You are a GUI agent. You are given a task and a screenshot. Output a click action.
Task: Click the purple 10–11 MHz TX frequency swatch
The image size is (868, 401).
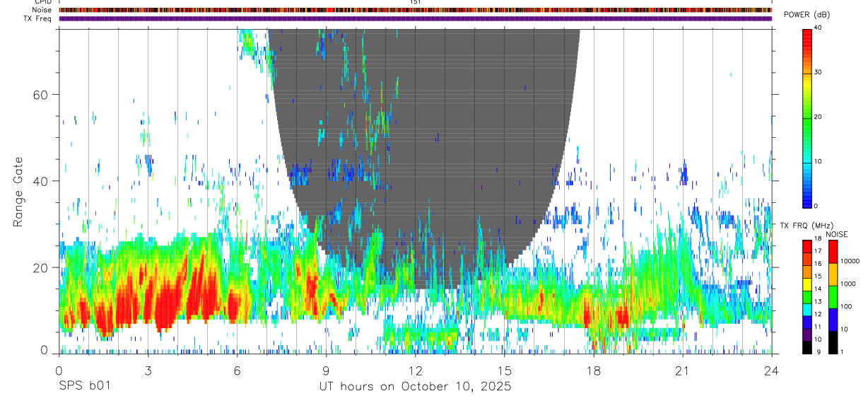[x=807, y=334]
